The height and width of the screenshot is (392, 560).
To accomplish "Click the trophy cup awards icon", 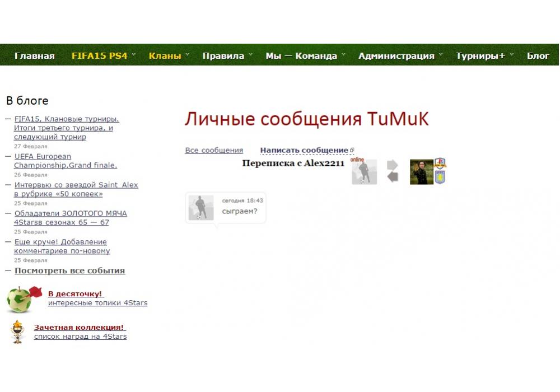I will pyautogui.click(x=17, y=332).
